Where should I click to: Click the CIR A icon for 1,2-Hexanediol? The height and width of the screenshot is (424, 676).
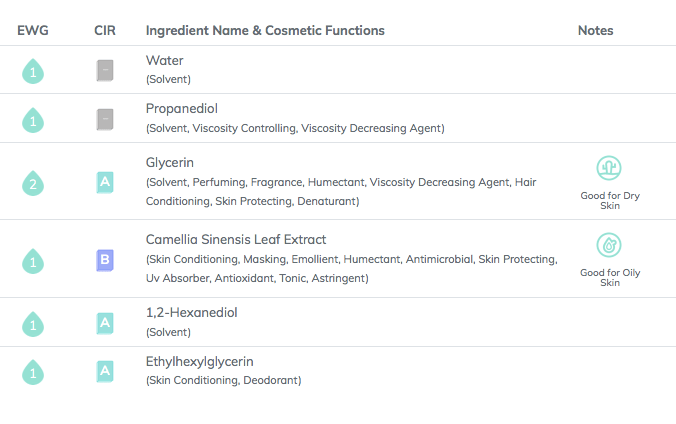[x=105, y=323]
